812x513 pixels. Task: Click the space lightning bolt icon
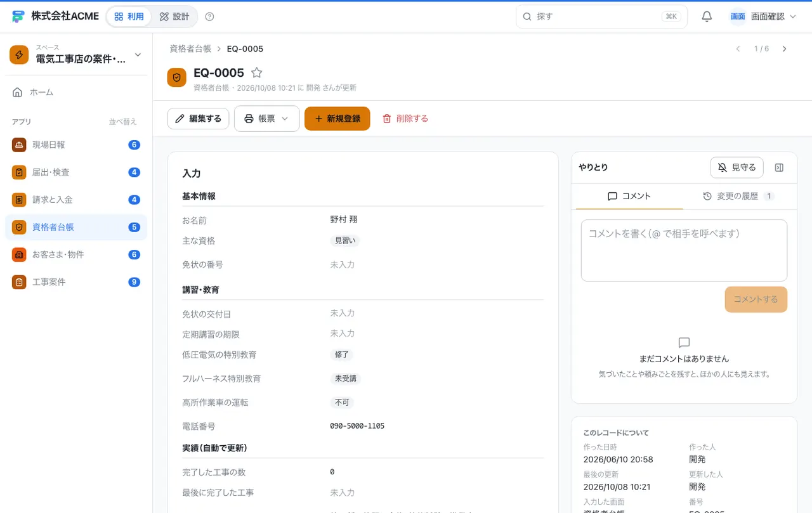pyautogui.click(x=19, y=55)
